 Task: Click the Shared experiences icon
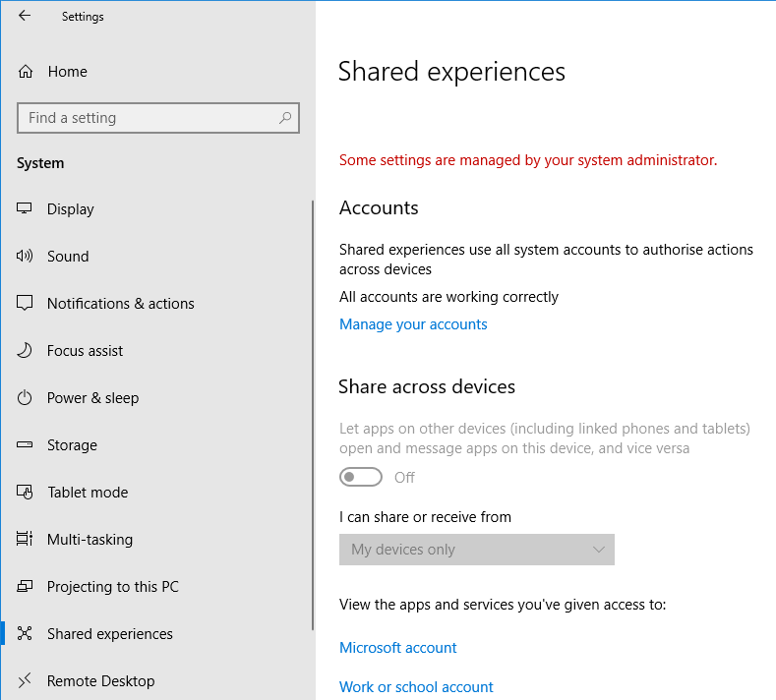[25, 633]
